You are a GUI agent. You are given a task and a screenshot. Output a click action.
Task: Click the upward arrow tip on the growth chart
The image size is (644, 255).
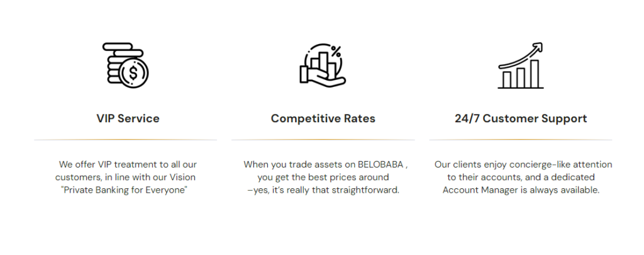[538, 48]
